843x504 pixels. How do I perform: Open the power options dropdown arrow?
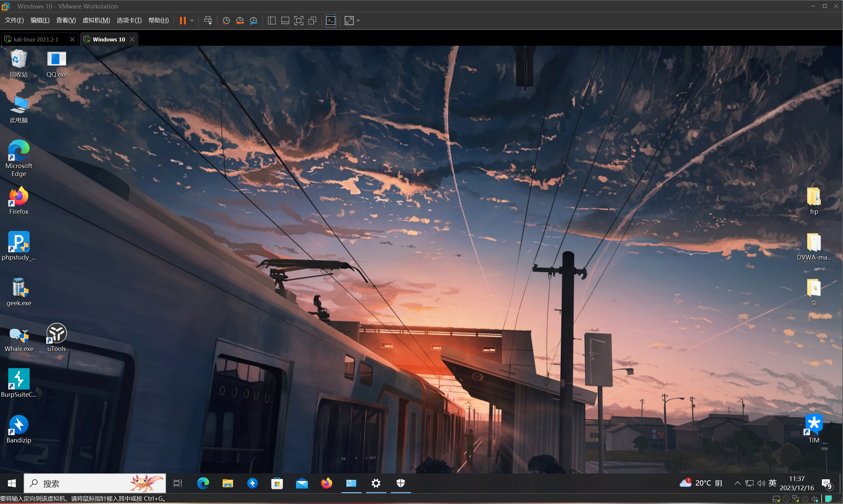[x=192, y=21]
